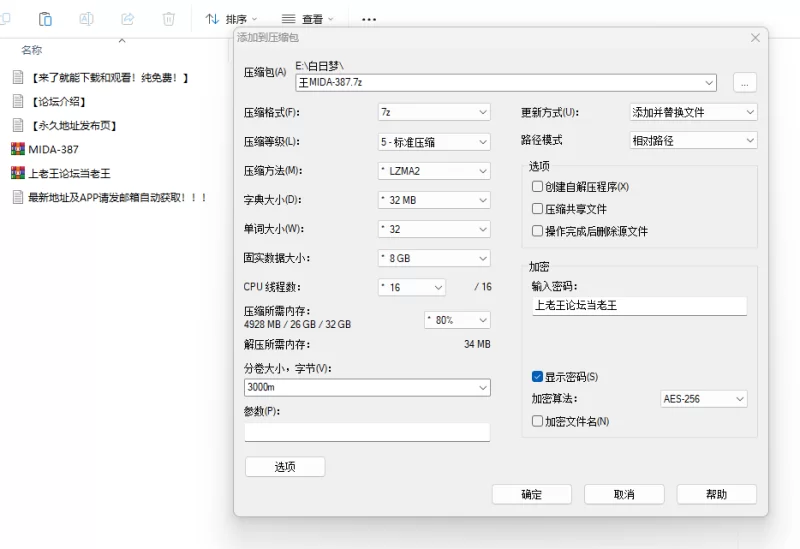Screen dimensions: 800x549
Task: Select the 上老王论坛当老王 archive file
Action: point(61,173)
